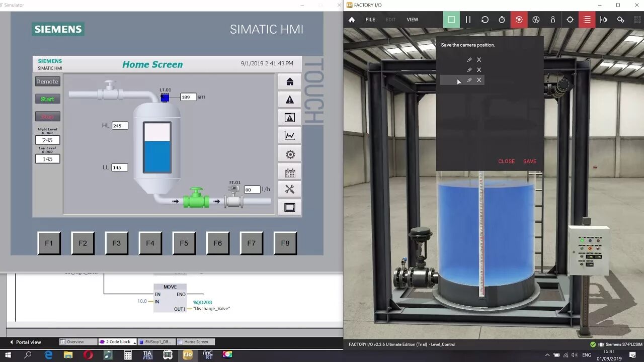Click the HL 245 value field
Image resolution: width=644 pixels, height=362 pixels.
120,126
